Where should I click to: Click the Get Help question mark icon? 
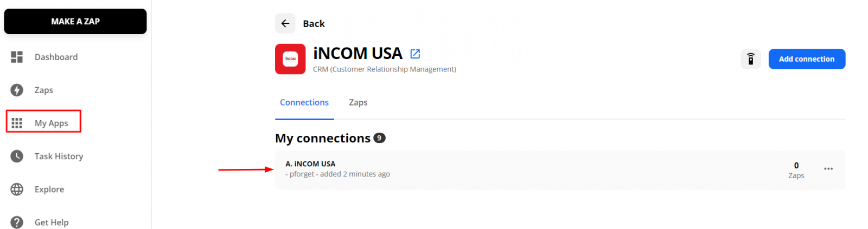click(17, 222)
